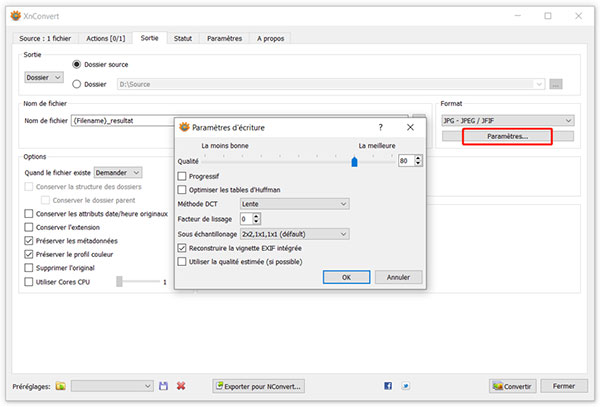Viewport: 600px width, 407px height.
Task: Click Exporter pour NConvert button
Action: 259,386
